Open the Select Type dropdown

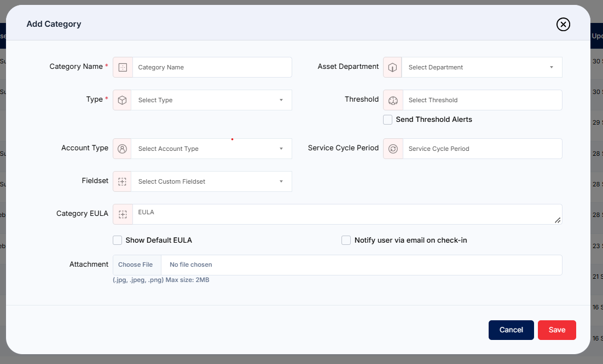tap(212, 100)
